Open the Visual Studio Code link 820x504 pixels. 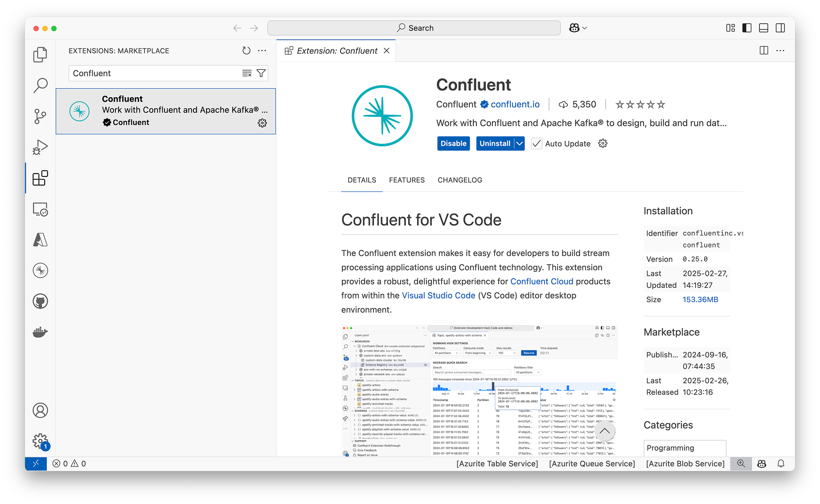(439, 295)
